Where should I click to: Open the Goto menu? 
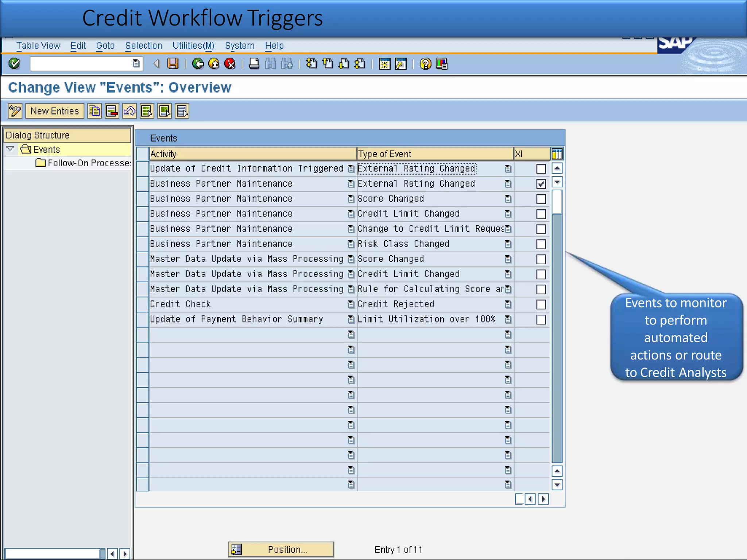click(x=105, y=46)
